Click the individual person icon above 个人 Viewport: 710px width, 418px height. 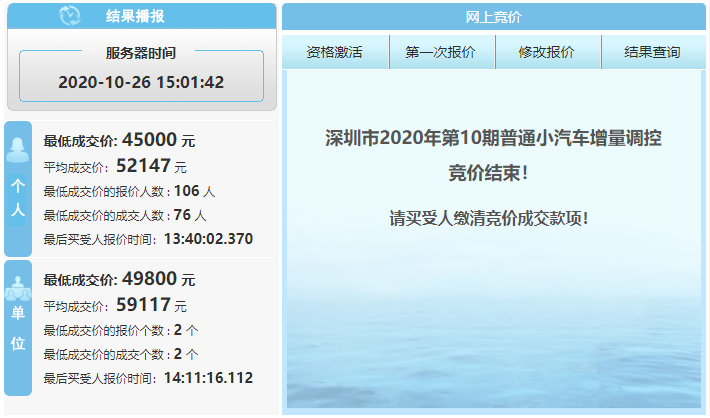[x=18, y=150]
